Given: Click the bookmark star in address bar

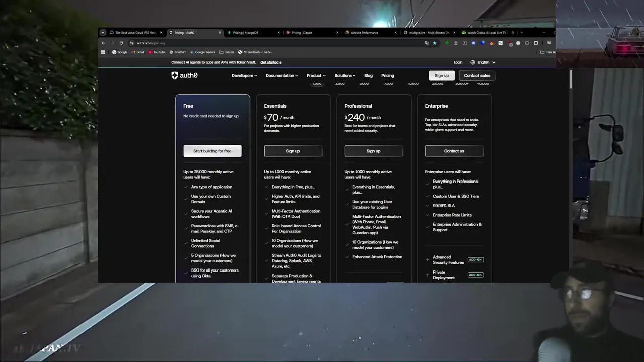Looking at the screenshot, I should coord(435,43).
